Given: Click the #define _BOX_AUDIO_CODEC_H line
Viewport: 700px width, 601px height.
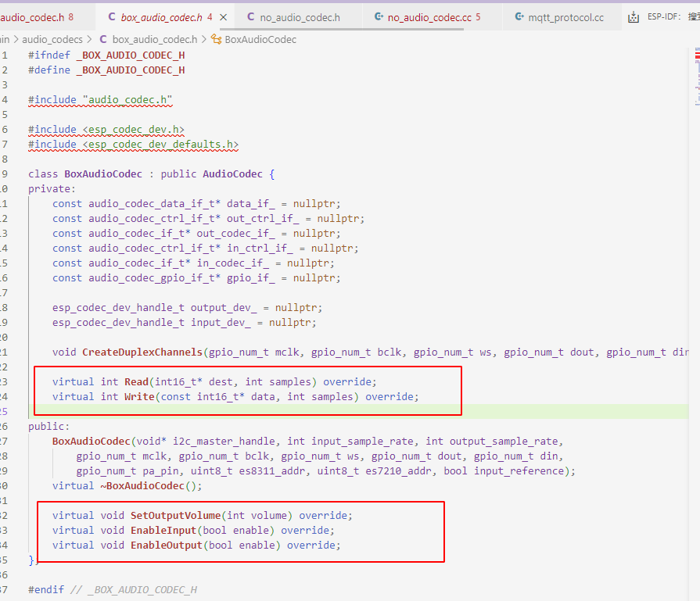Looking at the screenshot, I should 106,70.
